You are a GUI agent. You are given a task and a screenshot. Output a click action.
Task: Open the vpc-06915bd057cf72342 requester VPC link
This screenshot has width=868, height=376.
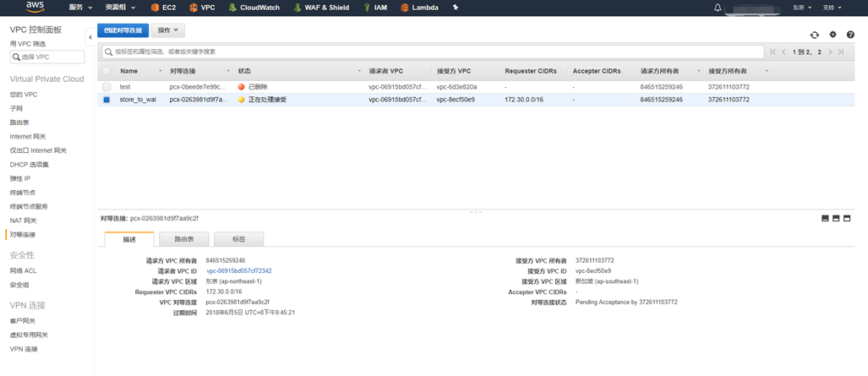(x=239, y=271)
